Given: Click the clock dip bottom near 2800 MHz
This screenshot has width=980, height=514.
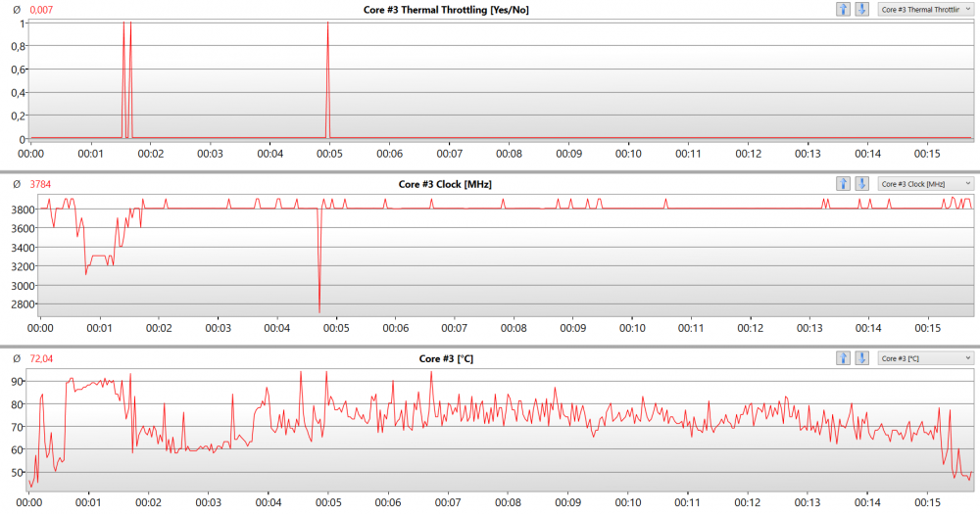Looking at the screenshot, I should tap(319, 310).
